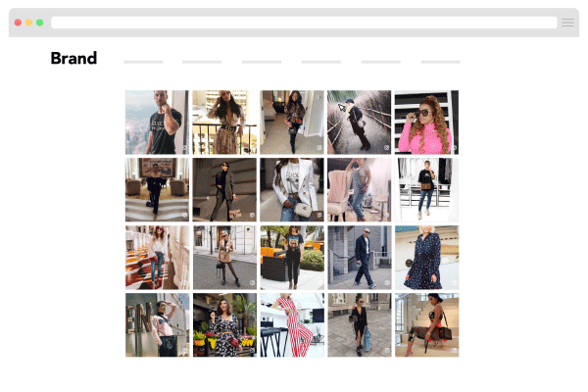Open photo of woman on balcony railing
This screenshot has width=588, height=392.
click(x=224, y=122)
